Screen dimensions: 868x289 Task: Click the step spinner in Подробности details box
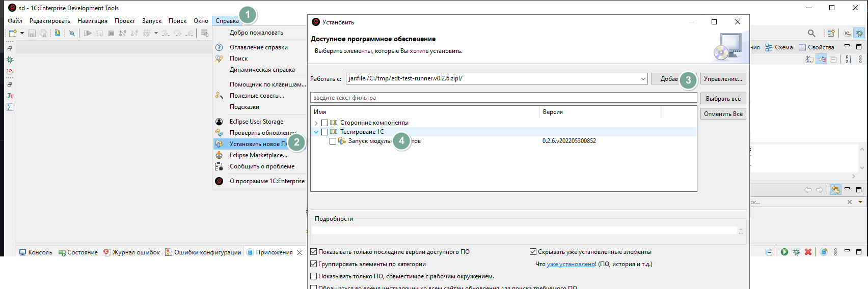tap(741, 231)
